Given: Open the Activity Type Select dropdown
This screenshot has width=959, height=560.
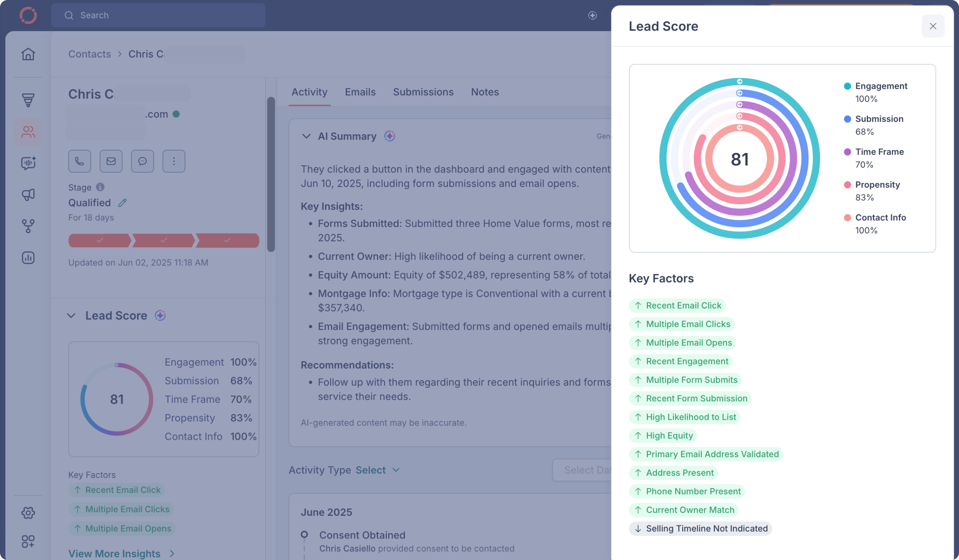Looking at the screenshot, I should (378, 470).
